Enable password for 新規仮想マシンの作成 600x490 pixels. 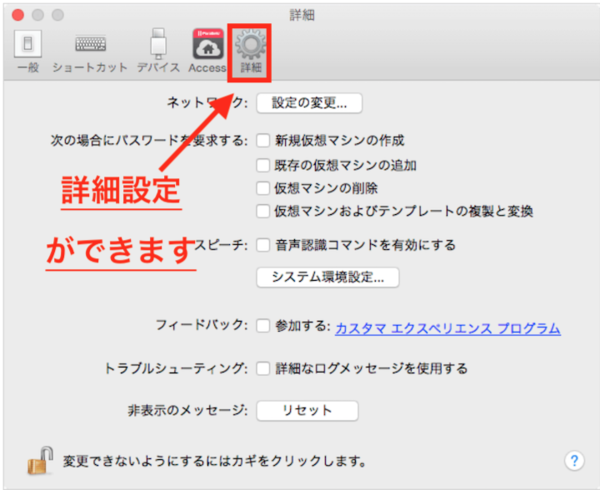(263, 140)
